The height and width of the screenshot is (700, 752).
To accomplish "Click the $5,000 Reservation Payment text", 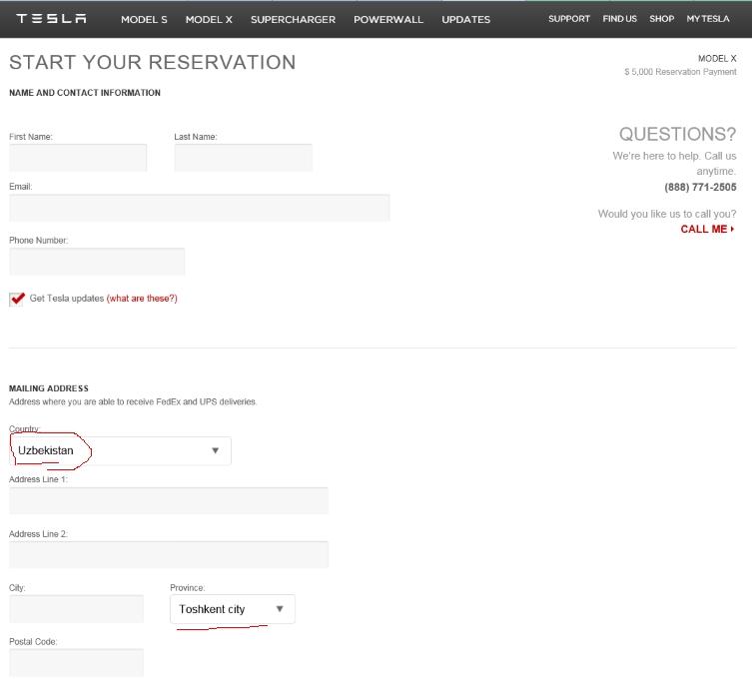I will 680,72.
